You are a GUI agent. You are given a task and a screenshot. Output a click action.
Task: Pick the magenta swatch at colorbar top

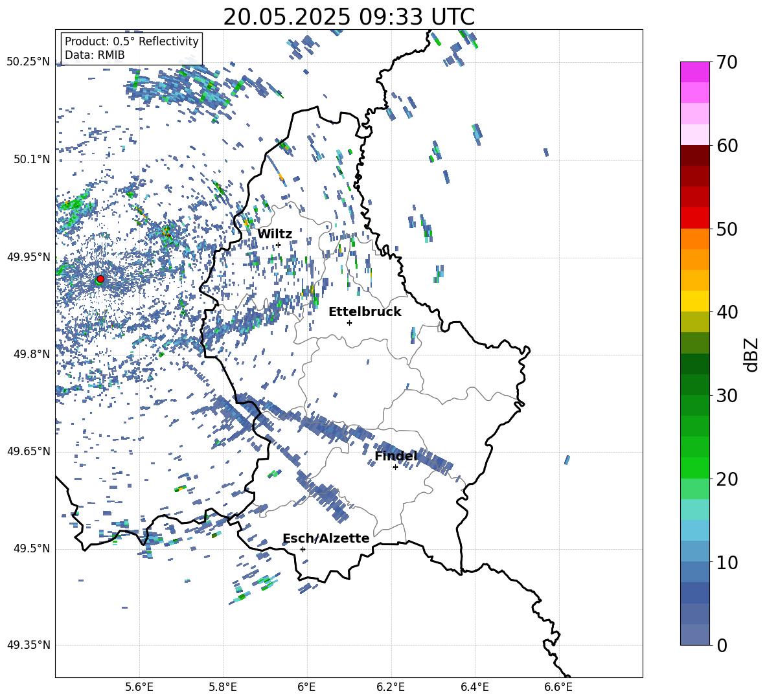tap(694, 72)
